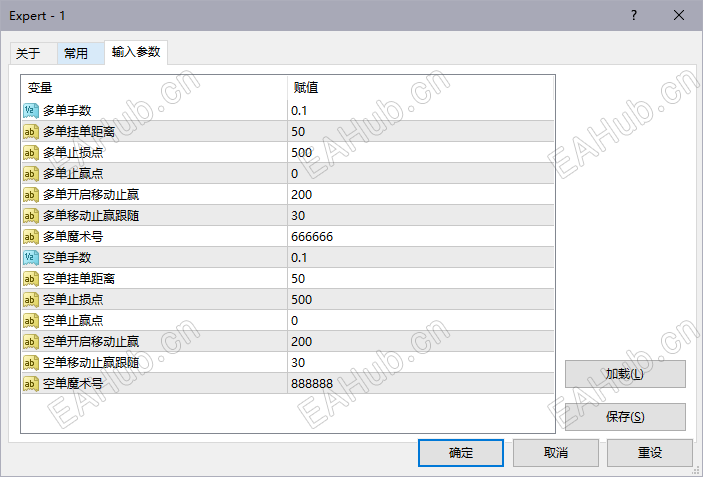703x477 pixels.
Task: Select the 空单止赢点 value 0
Action: point(295,321)
